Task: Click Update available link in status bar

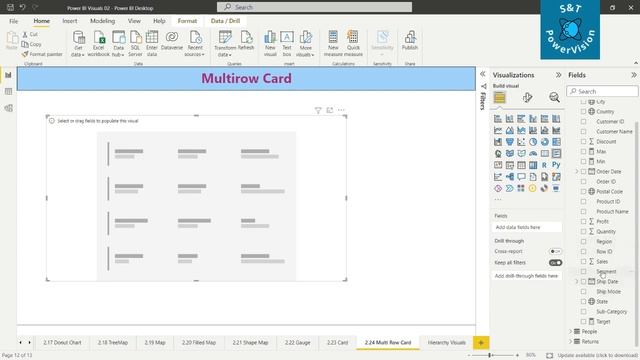Action: (x=598, y=356)
